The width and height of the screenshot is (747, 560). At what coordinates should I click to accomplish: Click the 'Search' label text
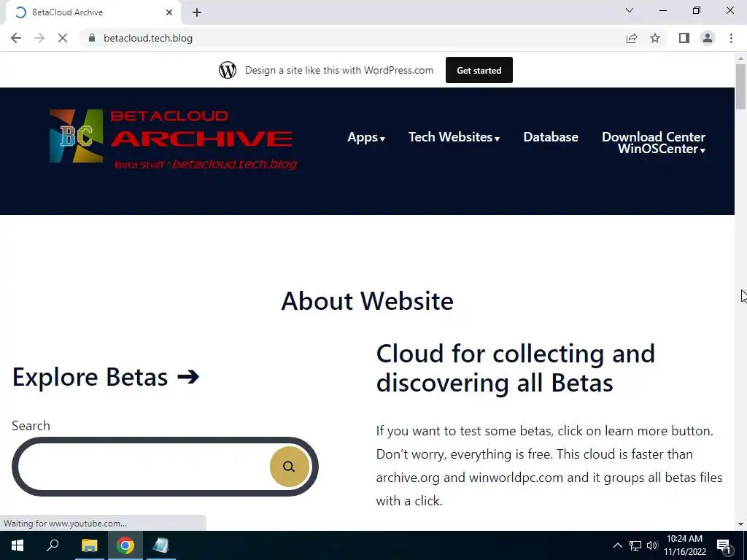tap(31, 426)
